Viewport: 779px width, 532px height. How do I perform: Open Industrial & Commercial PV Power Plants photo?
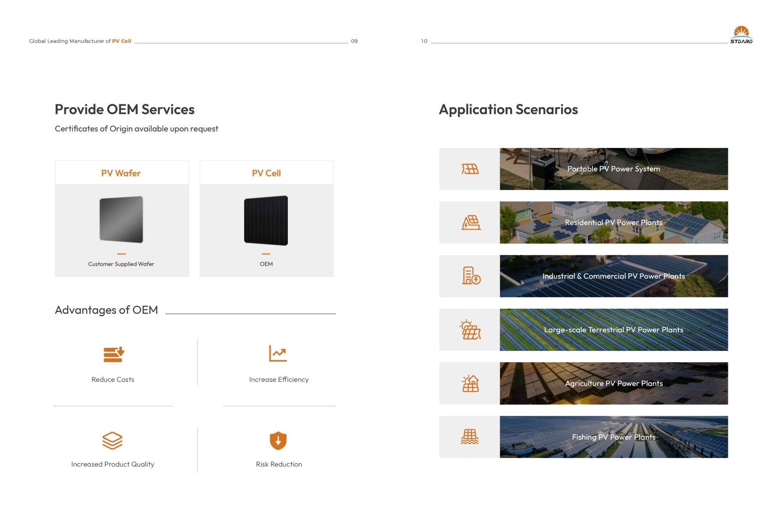coord(614,276)
